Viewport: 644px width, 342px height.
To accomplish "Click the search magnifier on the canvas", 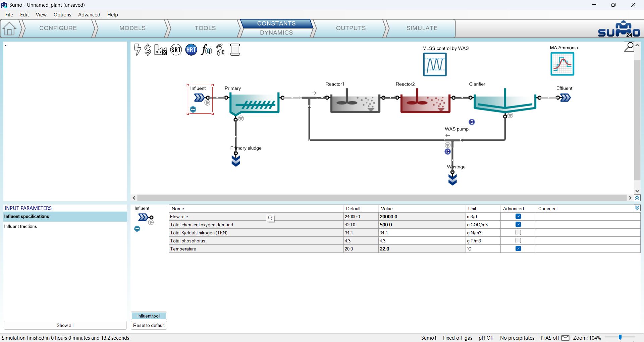I will (x=629, y=46).
